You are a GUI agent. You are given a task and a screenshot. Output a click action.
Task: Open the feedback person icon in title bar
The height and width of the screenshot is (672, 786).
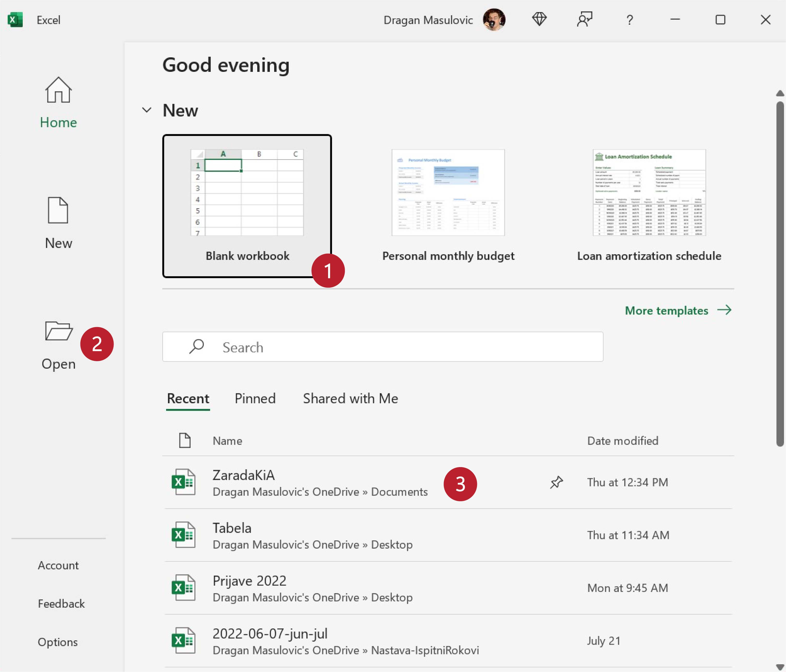coord(584,19)
